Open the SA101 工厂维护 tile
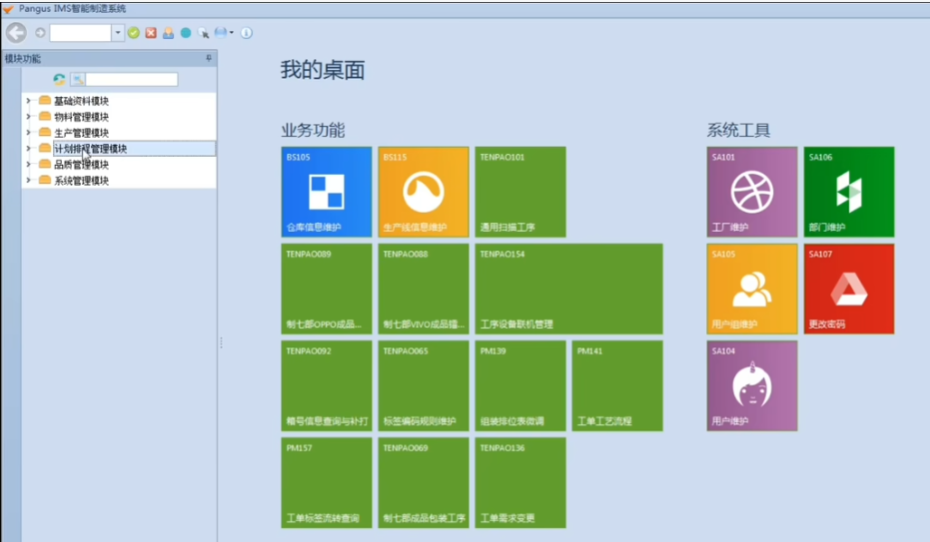The height and width of the screenshot is (542, 930). coord(752,192)
